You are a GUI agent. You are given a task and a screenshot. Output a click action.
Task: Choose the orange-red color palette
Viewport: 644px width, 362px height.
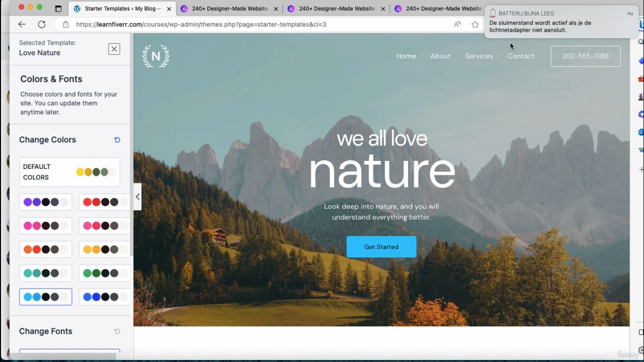tap(46, 249)
